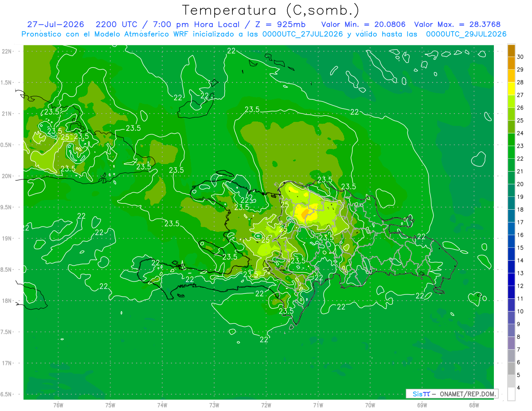Click the "20N" latitude axis label
The height and width of the screenshot is (411, 532).
pyautogui.click(x=7, y=176)
